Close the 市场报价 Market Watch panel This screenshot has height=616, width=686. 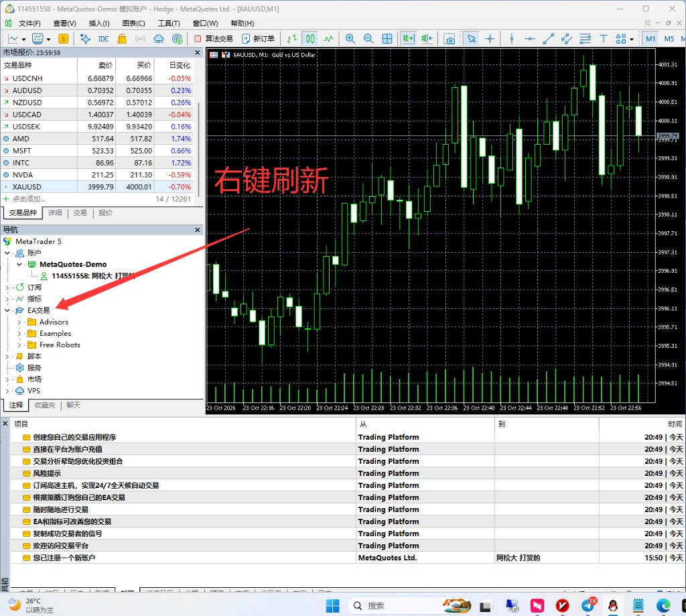click(x=198, y=52)
